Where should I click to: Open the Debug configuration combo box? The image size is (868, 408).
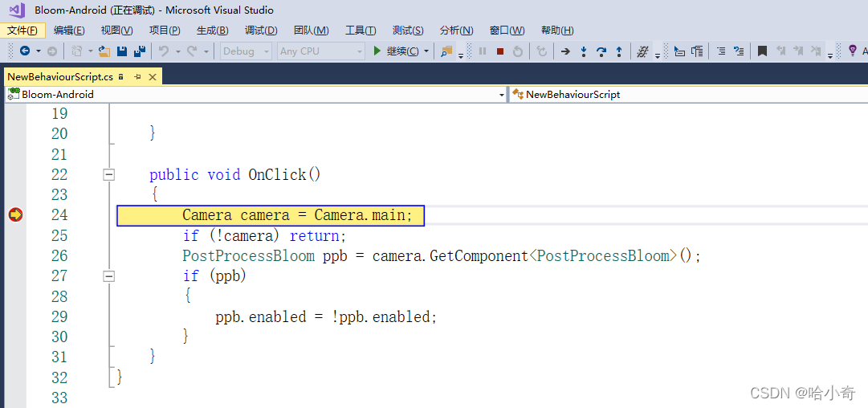point(247,51)
